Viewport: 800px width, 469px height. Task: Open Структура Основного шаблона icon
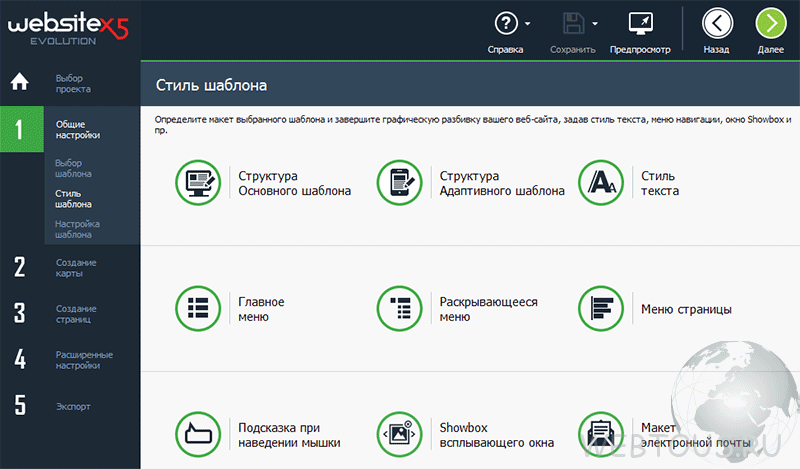tap(197, 183)
